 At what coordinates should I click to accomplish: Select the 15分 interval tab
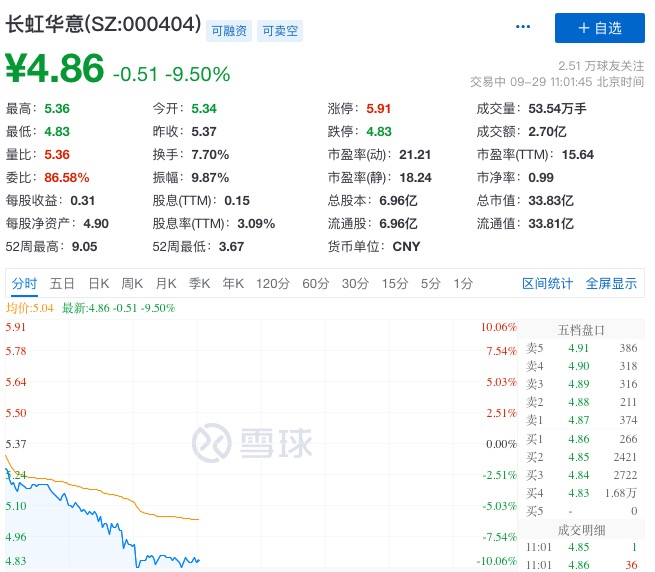tap(394, 284)
